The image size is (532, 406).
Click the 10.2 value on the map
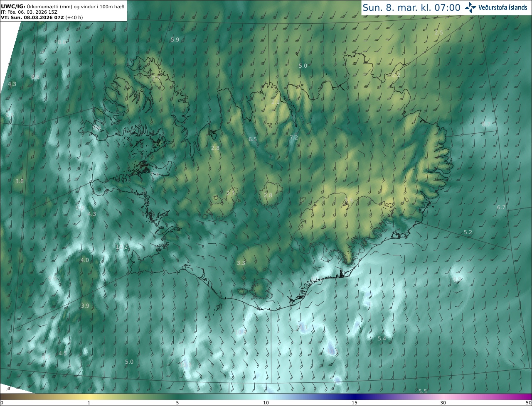click(122, 247)
